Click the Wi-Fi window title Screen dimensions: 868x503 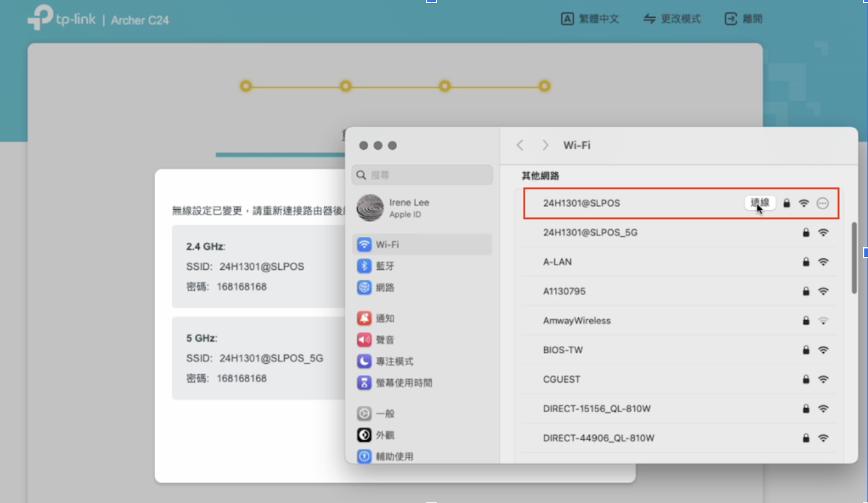click(577, 145)
